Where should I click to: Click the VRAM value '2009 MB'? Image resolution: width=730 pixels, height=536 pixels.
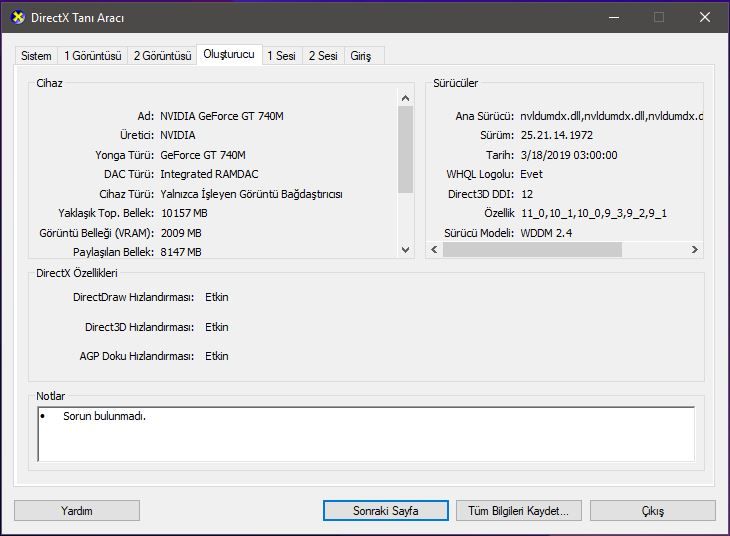click(x=181, y=233)
